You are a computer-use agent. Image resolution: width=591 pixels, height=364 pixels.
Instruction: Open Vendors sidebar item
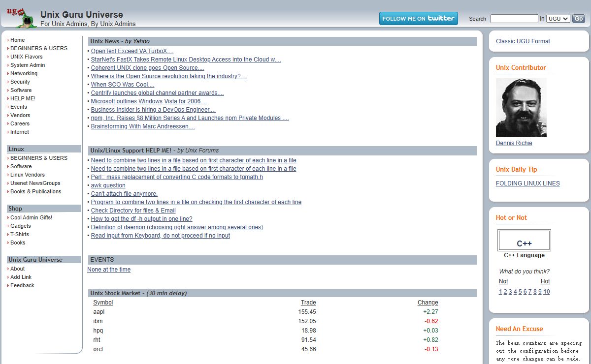coord(20,115)
